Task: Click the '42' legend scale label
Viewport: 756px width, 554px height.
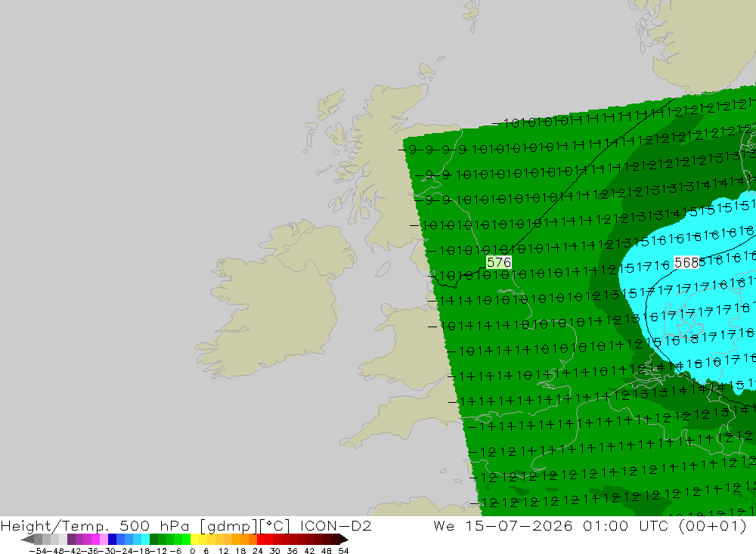Action: (309, 551)
